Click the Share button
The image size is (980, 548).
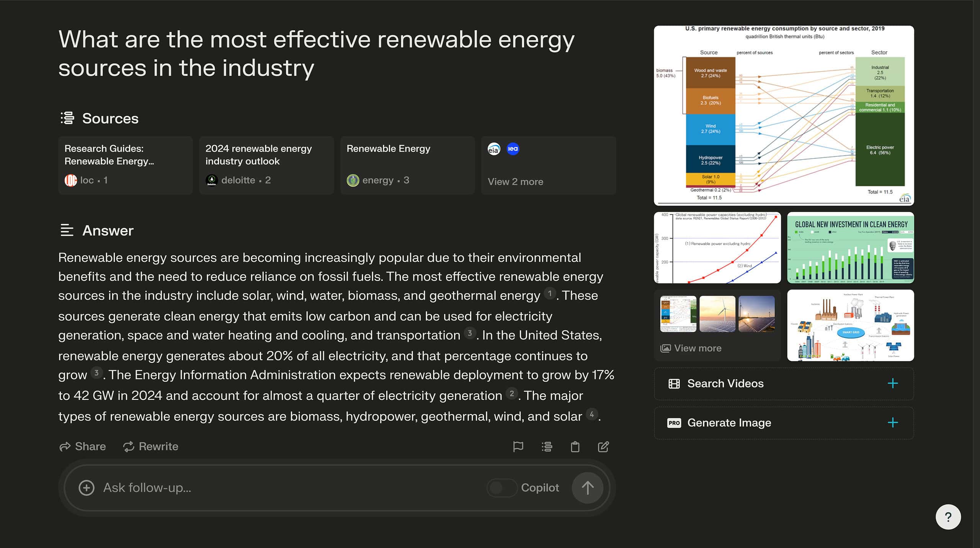(83, 447)
